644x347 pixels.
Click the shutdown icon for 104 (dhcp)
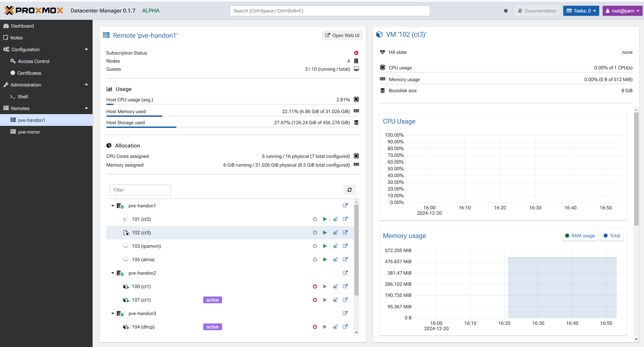[315, 327]
